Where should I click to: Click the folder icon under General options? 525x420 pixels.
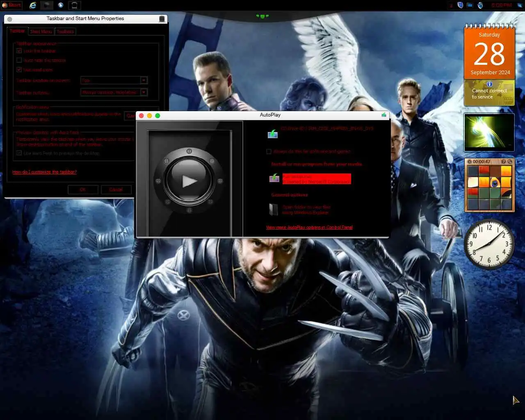point(274,210)
